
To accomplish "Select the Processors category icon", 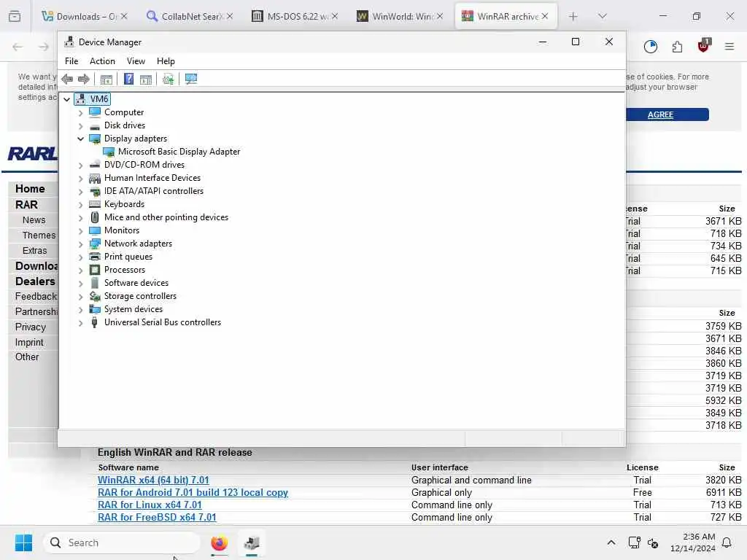I will [x=95, y=270].
